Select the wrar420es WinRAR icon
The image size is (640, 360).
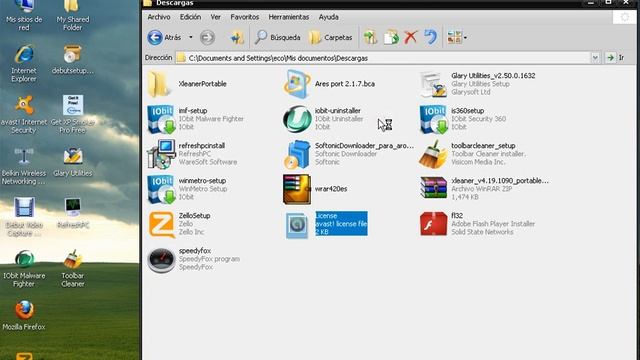[297, 189]
